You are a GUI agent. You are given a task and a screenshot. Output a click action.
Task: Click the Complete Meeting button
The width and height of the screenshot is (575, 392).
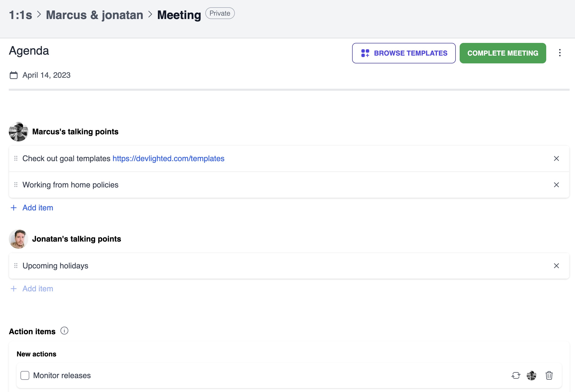pos(503,53)
